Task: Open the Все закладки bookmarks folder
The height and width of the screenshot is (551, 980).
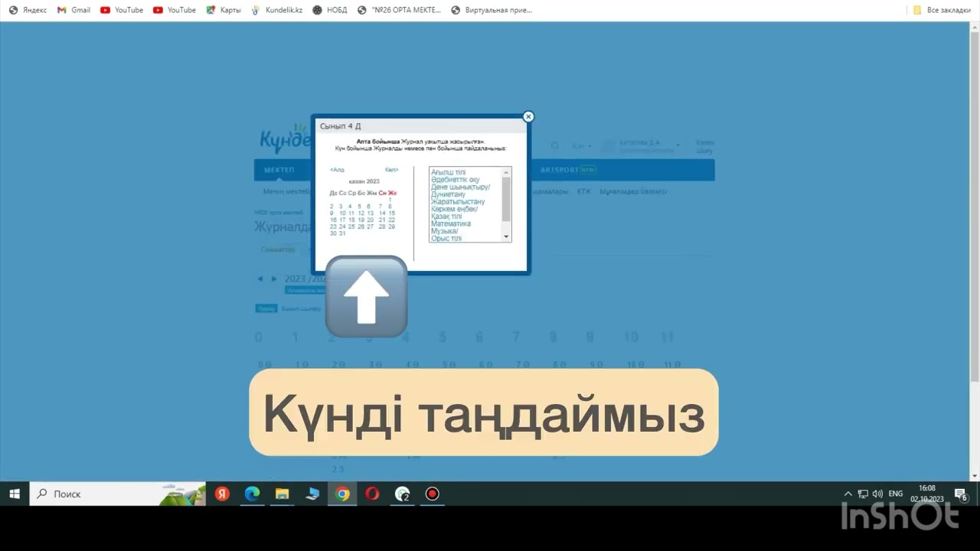Action: (942, 10)
